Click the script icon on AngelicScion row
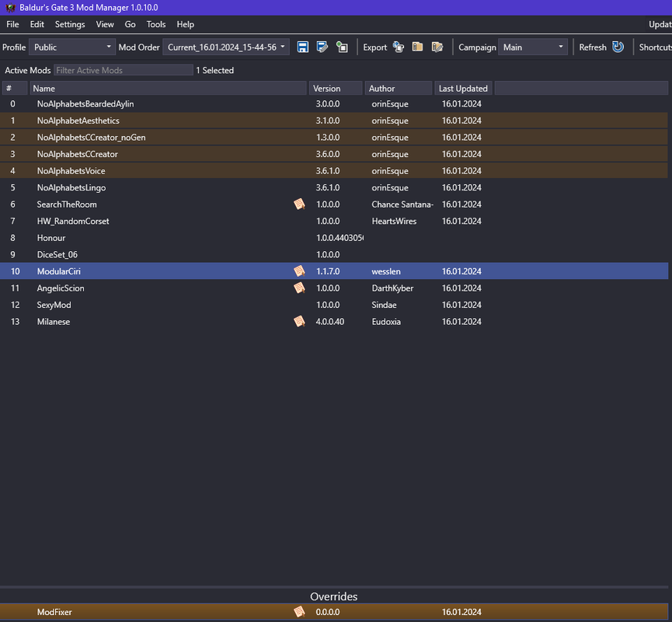Viewport: 672px width, 622px height. [299, 288]
